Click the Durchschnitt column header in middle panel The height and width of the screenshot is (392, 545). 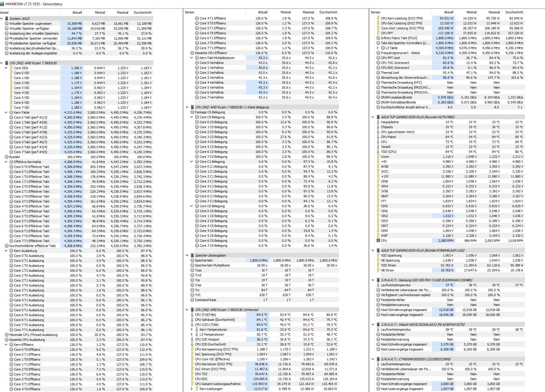click(327, 12)
